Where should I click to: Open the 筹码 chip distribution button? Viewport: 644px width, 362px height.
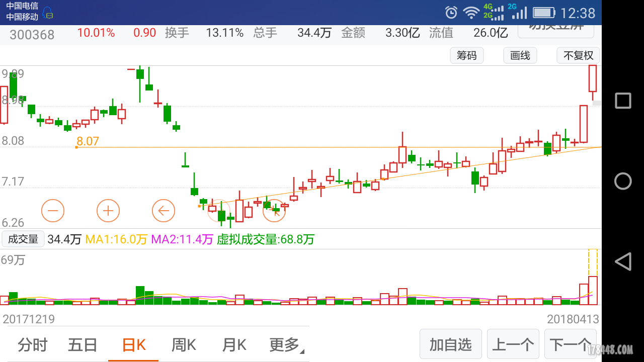[466, 55]
